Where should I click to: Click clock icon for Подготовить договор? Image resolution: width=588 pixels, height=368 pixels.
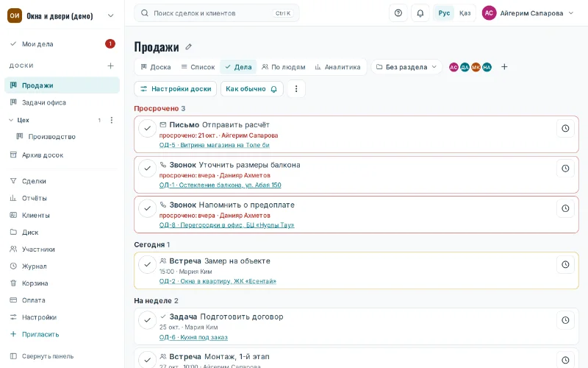coord(565,320)
